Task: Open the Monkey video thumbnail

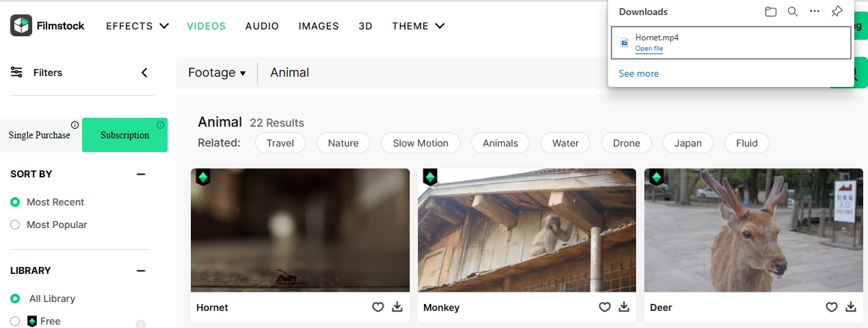Action: click(x=527, y=230)
